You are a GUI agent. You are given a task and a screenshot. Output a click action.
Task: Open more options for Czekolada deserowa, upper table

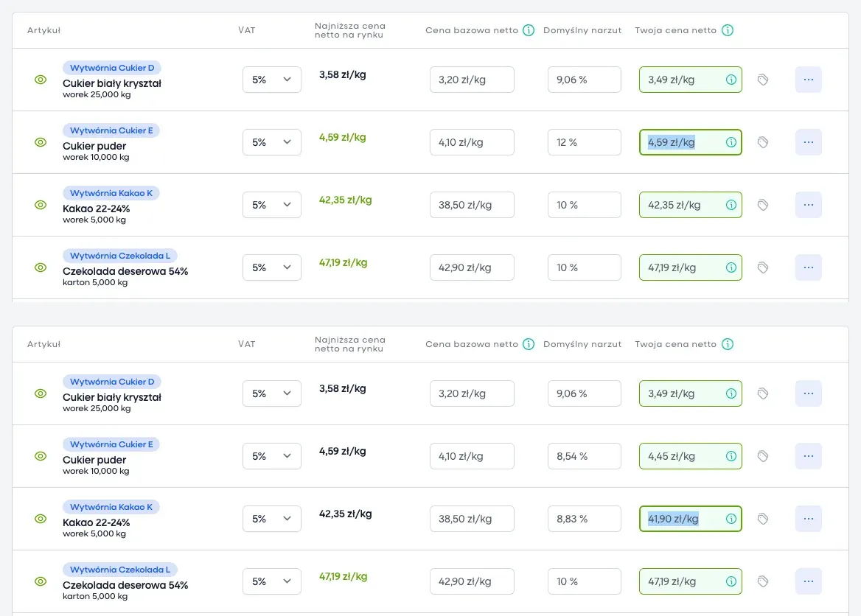coord(808,267)
